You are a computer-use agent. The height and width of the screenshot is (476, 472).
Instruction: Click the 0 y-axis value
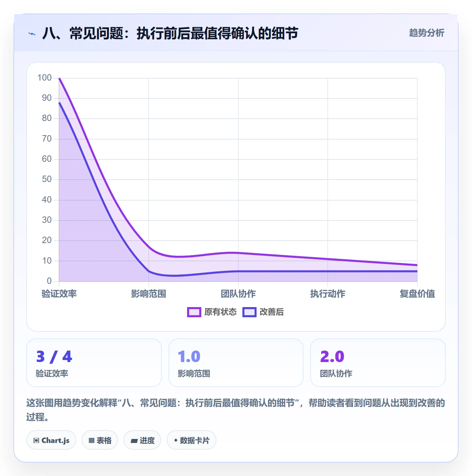tap(49, 281)
